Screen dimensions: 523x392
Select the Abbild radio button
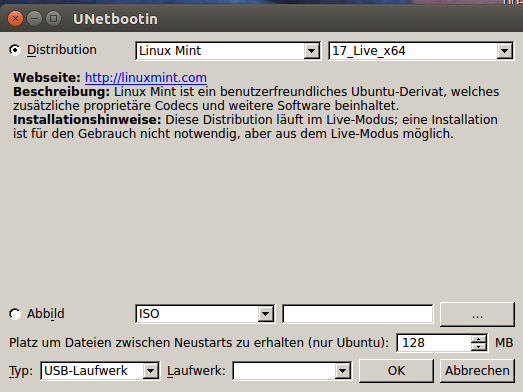coord(15,314)
